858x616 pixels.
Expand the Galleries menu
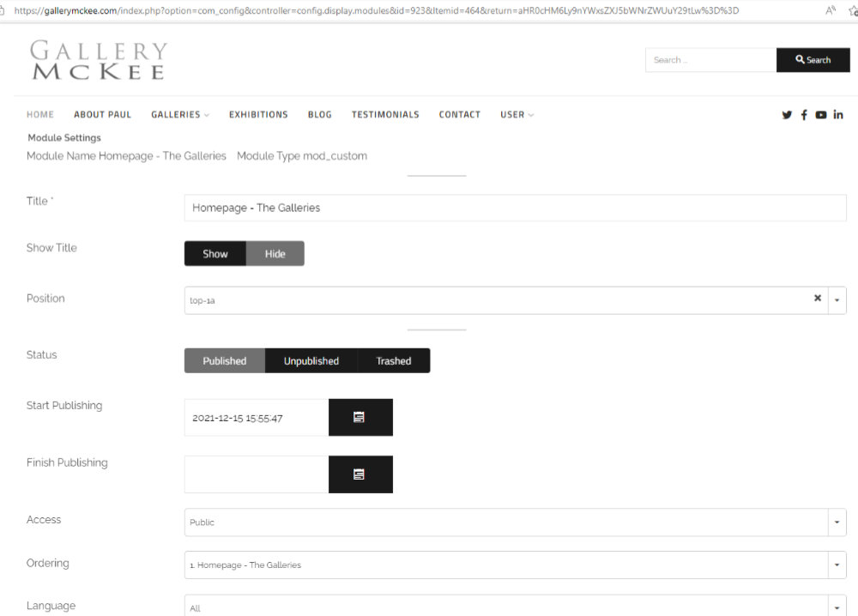click(180, 115)
